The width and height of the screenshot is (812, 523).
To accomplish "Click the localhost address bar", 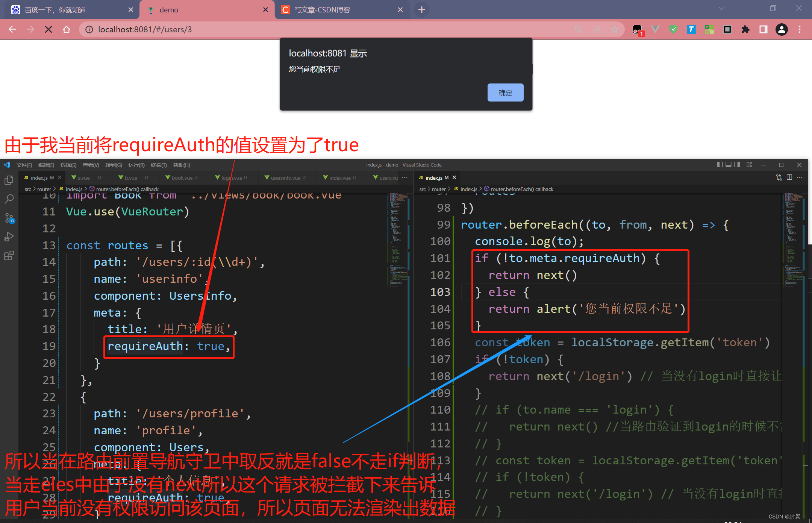I will [x=301, y=29].
